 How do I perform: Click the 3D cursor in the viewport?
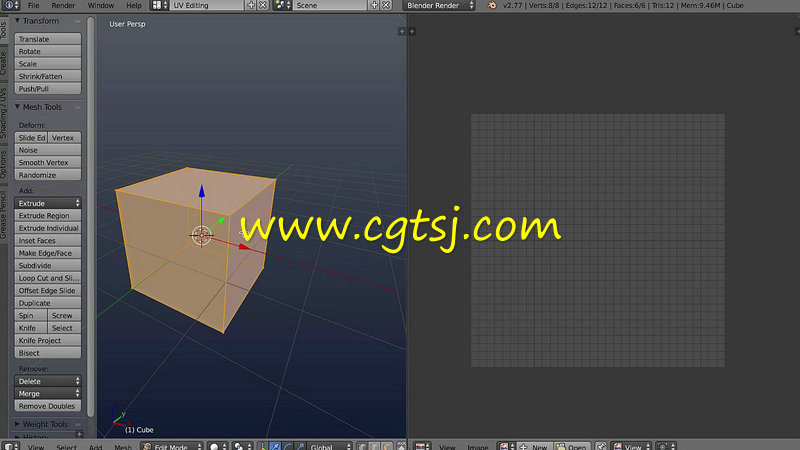click(202, 235)
